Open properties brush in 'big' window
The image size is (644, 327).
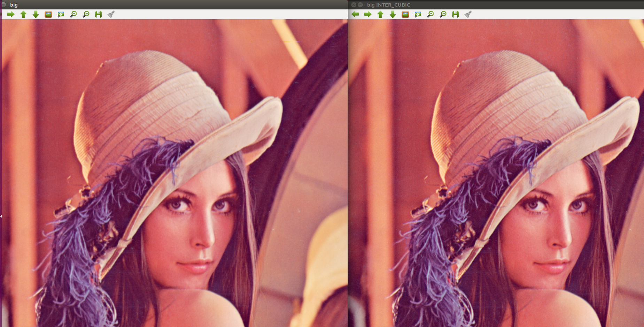click(x=111, y=14)
